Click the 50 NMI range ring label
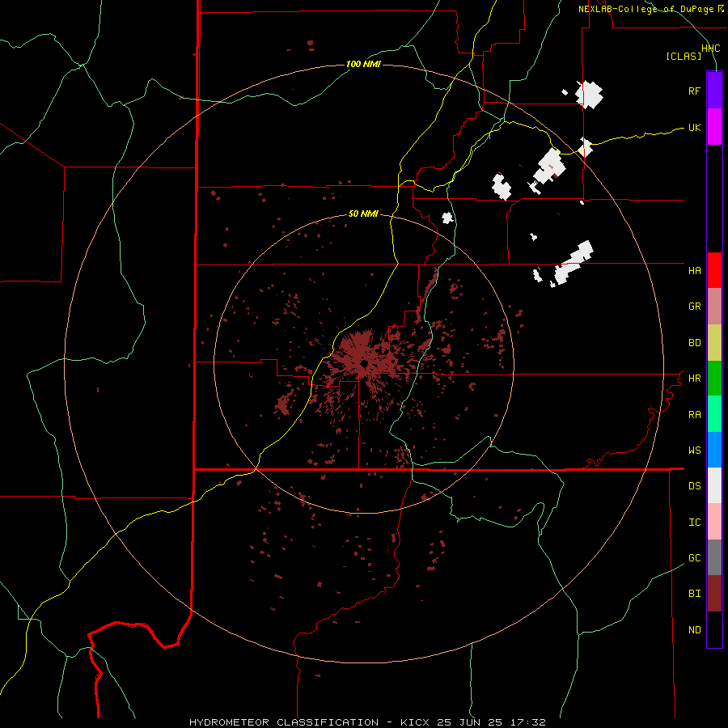728x728 pixels. (x=363, y=214)
